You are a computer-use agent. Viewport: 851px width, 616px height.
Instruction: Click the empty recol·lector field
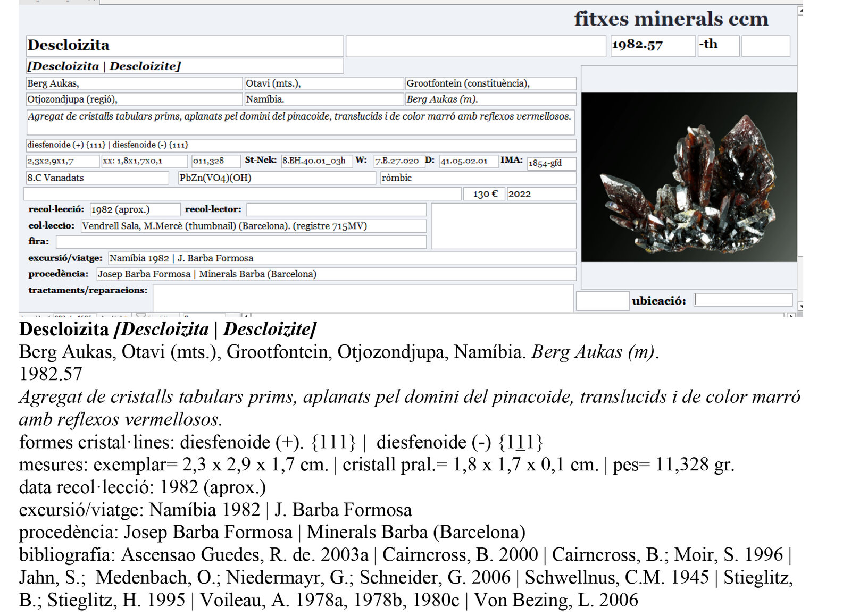pos(336,209)
